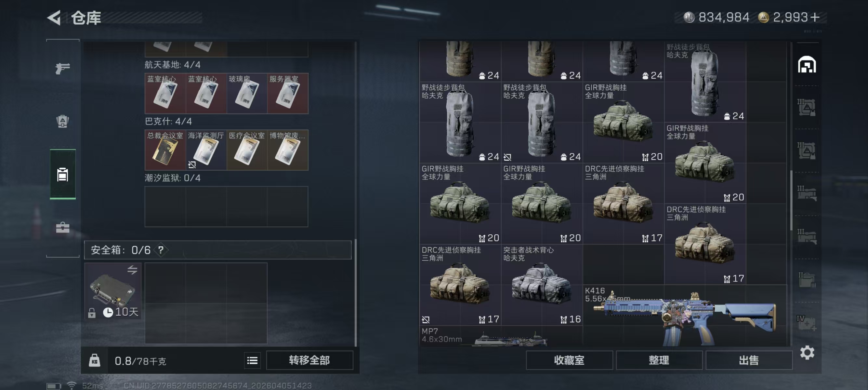The width and height of the screenshot is (868, 390).
Task: Click the safe box help question mark
Action: coord(161,250)
